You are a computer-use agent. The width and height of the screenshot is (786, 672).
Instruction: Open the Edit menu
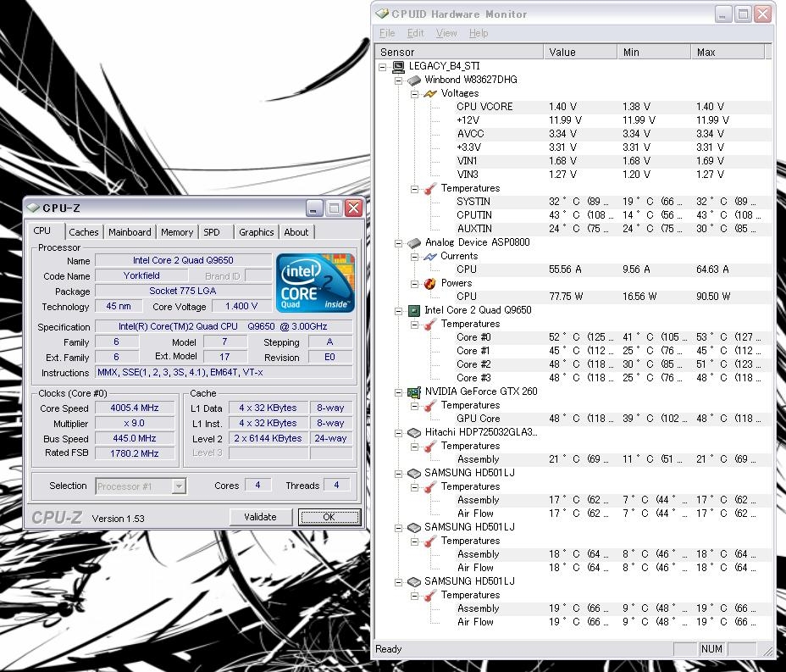click(x=416, y=33)
